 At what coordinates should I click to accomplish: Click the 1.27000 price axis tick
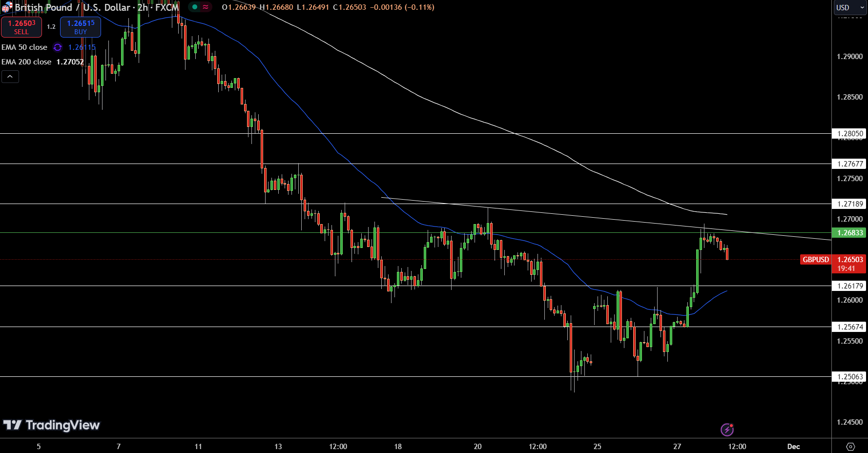click(850, 219)
